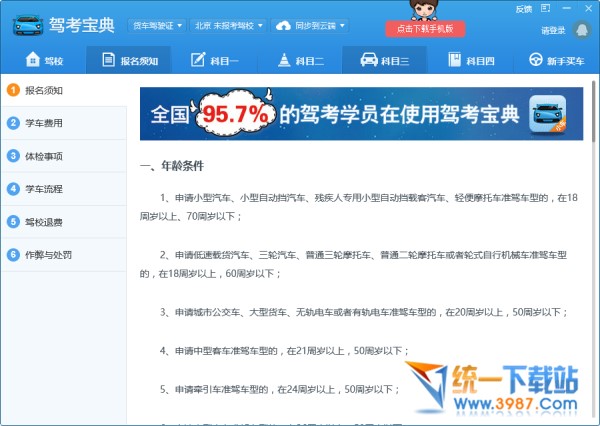
Task: Click the app icon inside the banner
Action: pos(548,114)
